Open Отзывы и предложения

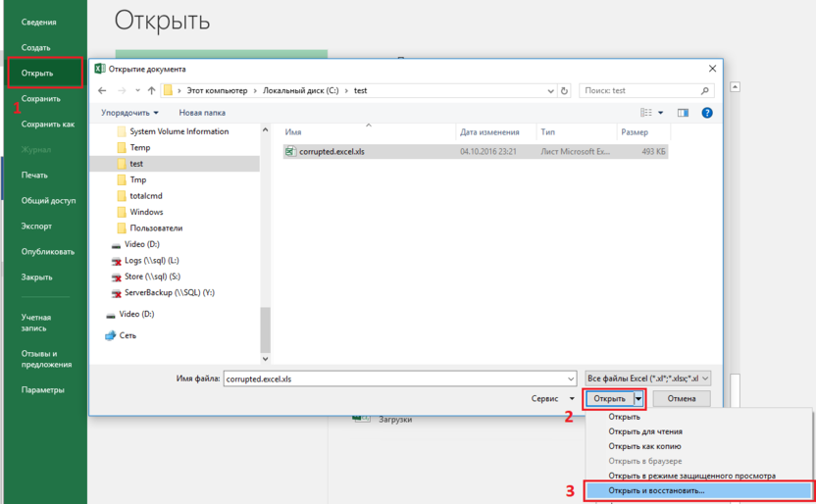(x=46, y=359)
